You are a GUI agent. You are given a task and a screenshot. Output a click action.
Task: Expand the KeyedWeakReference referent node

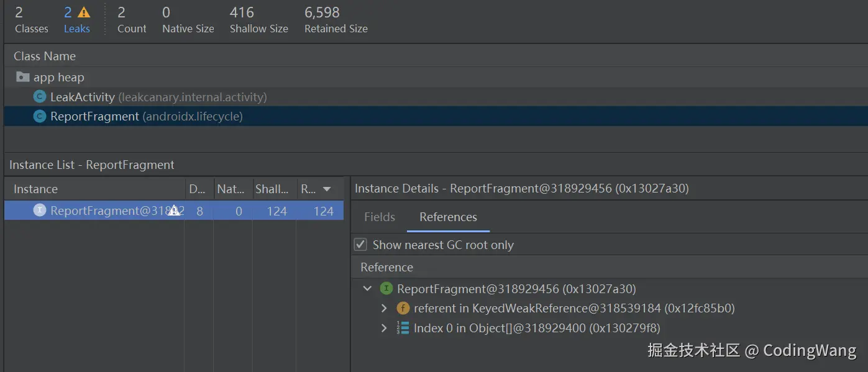(385, 308)
